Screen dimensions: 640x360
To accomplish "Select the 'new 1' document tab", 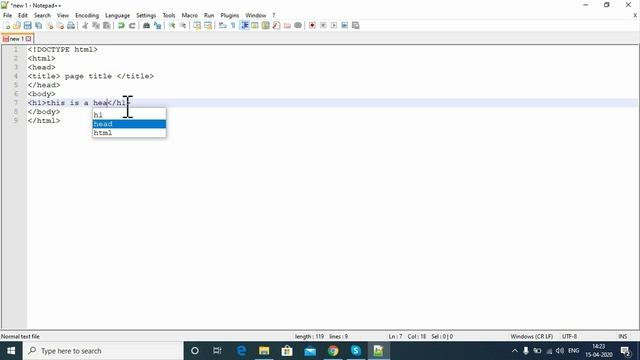I will (17, 39).
